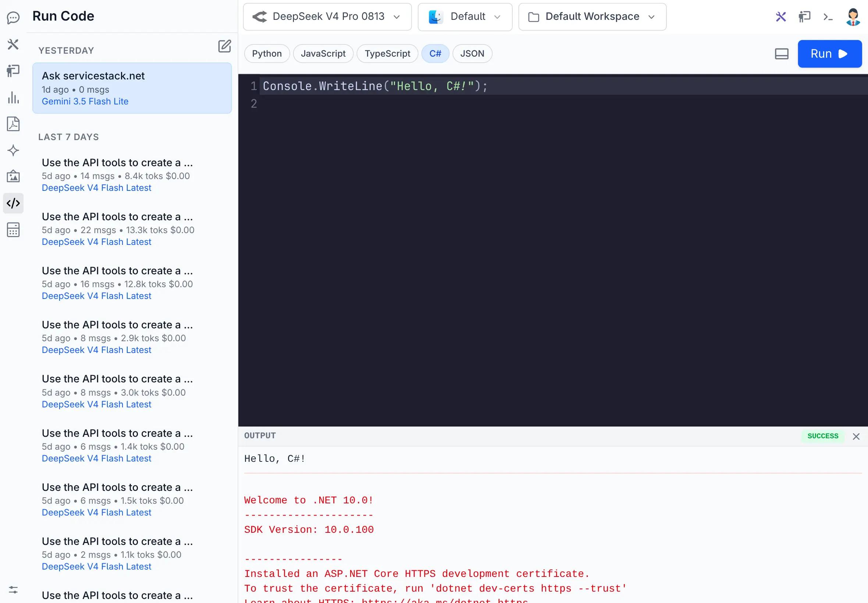Open the DeepSeek V4 Pro 0813 model dropdown
The height and width of the screenshot is (603, 868).
pyautogui.click(x=327, y=17)
